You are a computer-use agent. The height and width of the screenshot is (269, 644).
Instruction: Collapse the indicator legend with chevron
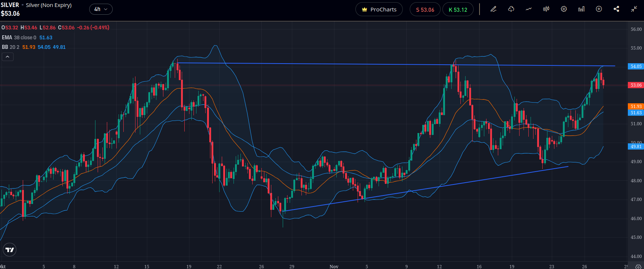(8, 57)
